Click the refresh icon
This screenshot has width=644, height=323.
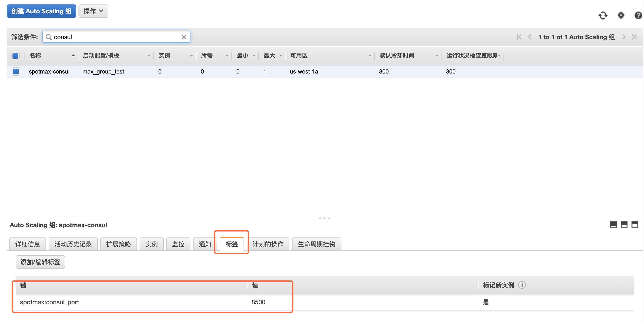(x=603, y=16)
